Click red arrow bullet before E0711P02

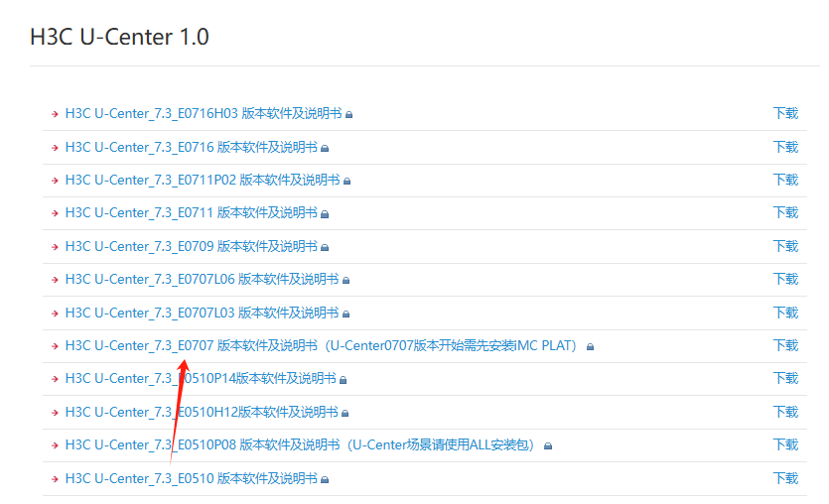tap(55, 181)
